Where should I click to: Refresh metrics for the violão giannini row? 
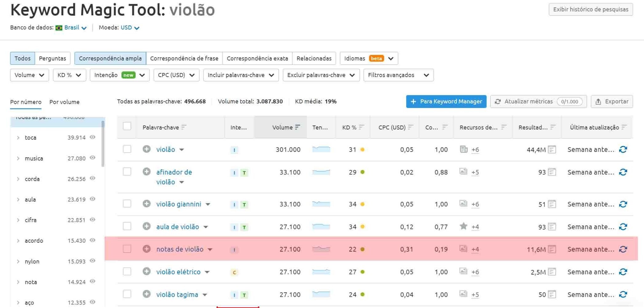623,204
